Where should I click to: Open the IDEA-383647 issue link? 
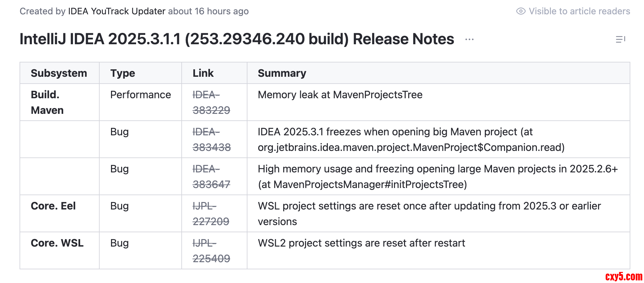[x=211, y=177]
